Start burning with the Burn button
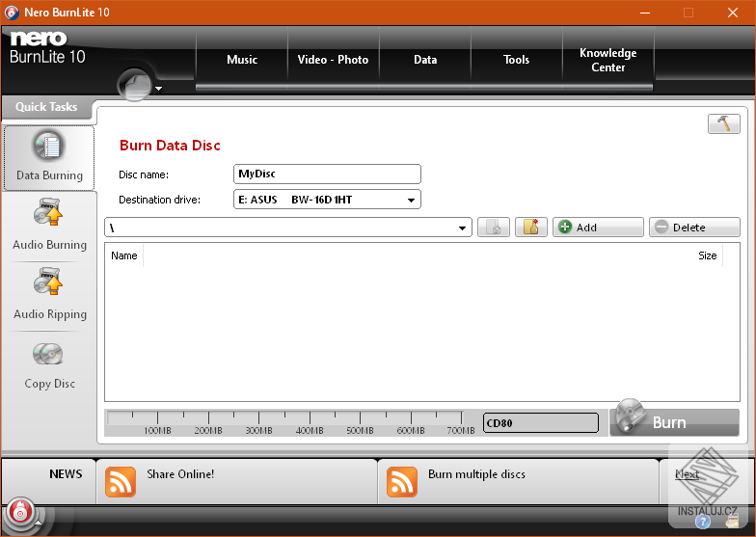Screen dimensions: 756x537 [x=675, y=421]
